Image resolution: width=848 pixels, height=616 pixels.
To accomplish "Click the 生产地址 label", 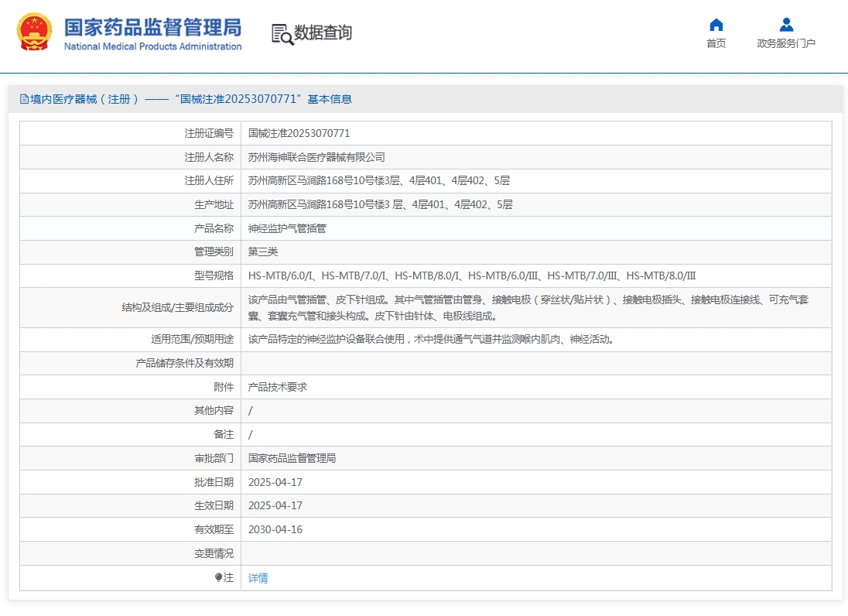I will tap(214, 204).
